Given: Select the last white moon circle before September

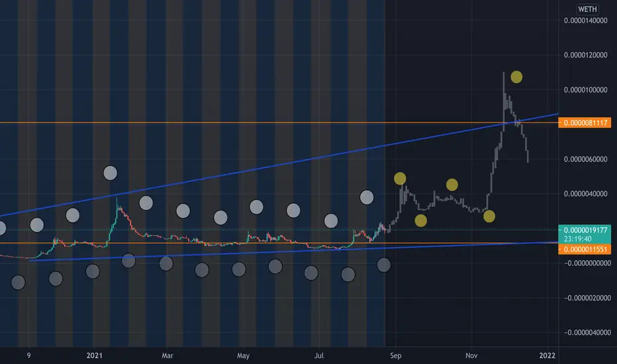Looking at the screenshot, I should click(367, 197).
